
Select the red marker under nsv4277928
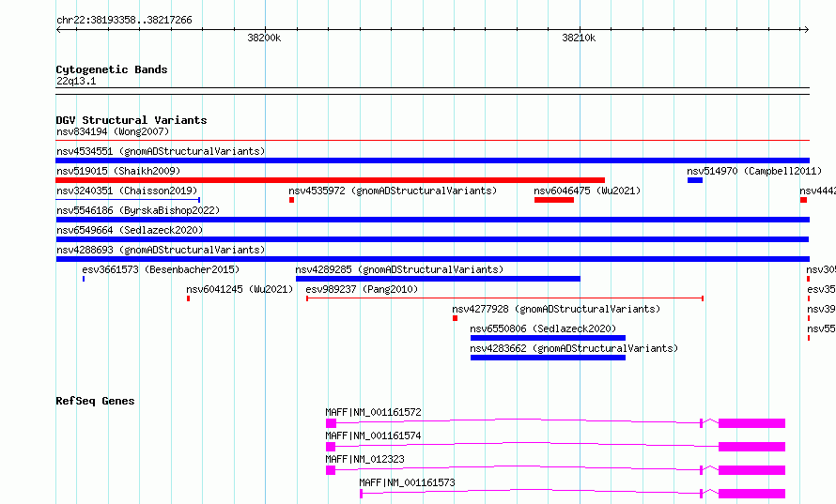[x=455, y=318]
